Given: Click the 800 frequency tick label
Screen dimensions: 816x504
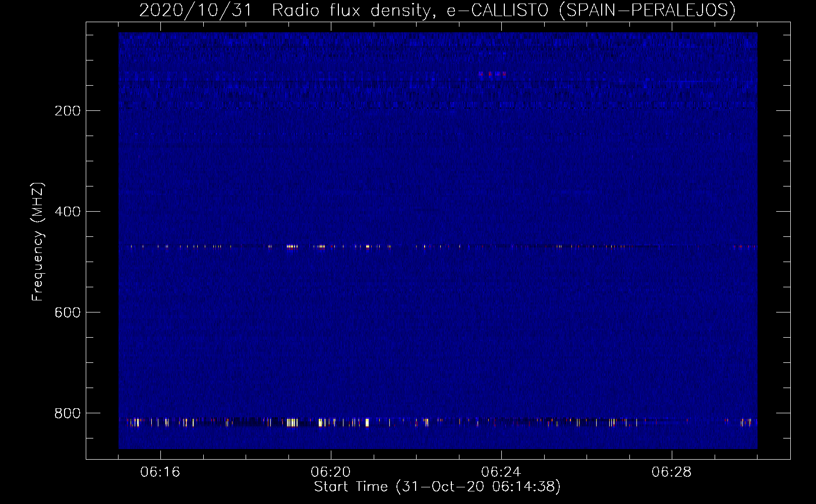Looking at the screenshot, I should tap(68, 413).
